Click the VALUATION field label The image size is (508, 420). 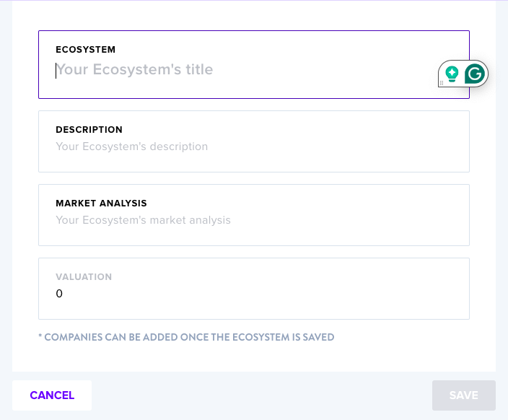coord(84,277)
